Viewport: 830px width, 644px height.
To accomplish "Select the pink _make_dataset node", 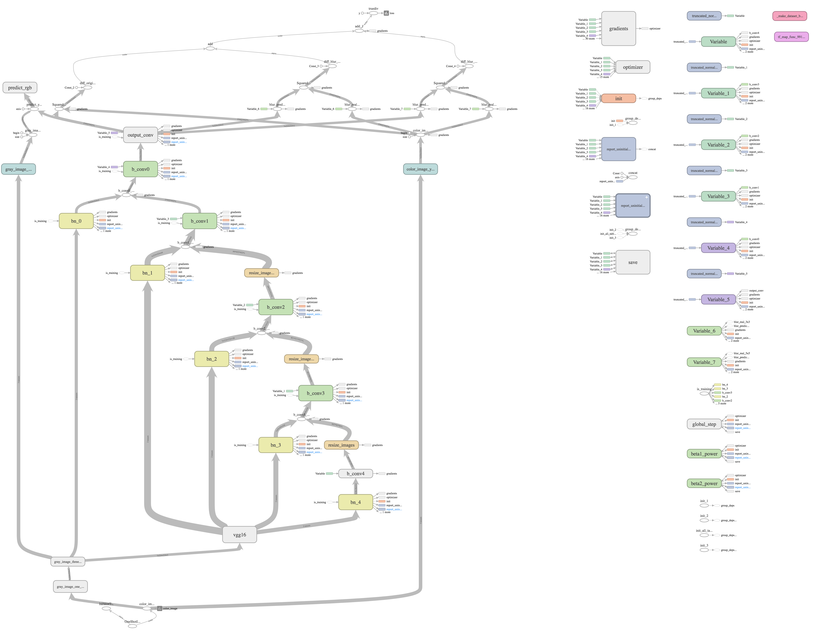I will 790,16.
